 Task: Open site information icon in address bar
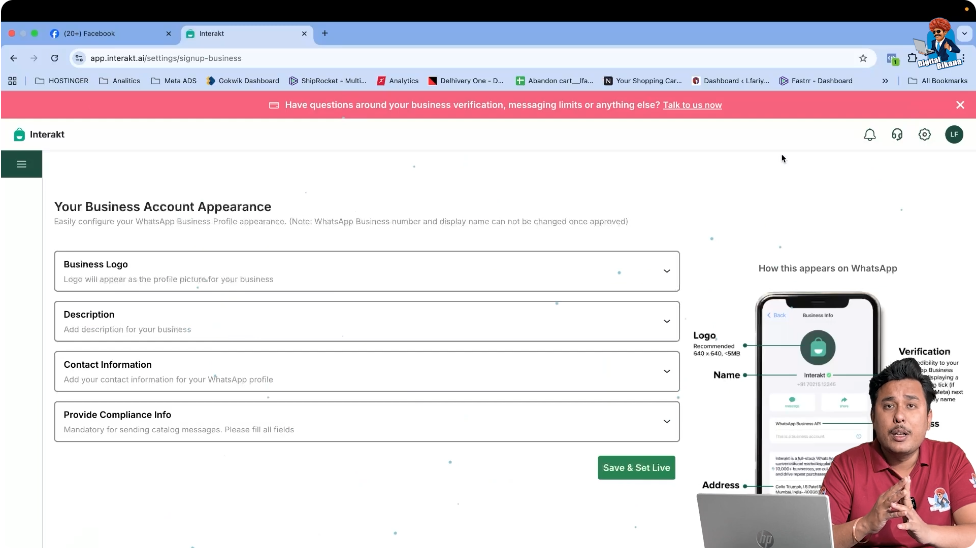79,58
